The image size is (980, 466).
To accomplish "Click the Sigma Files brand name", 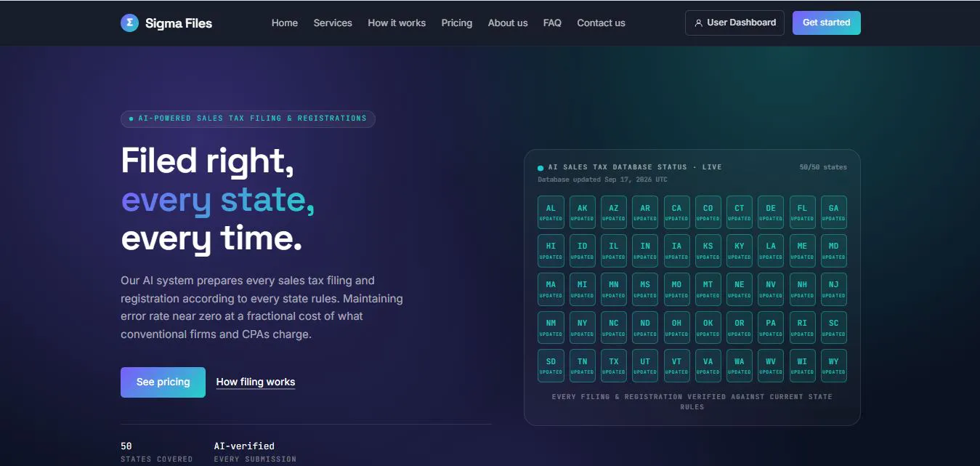I will (x=179, y=23).
